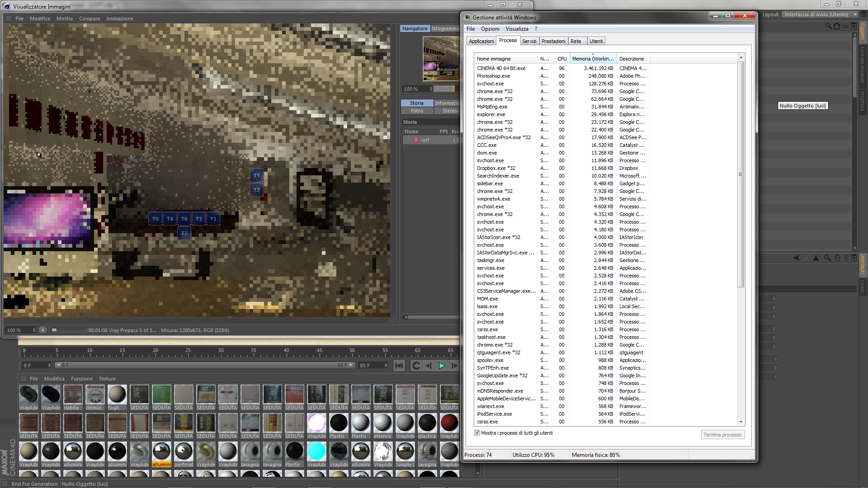The height and width of the screenshot is (488, 868).
Task: Select the cyan VrayAdv material
Action: tap(316, 451)
